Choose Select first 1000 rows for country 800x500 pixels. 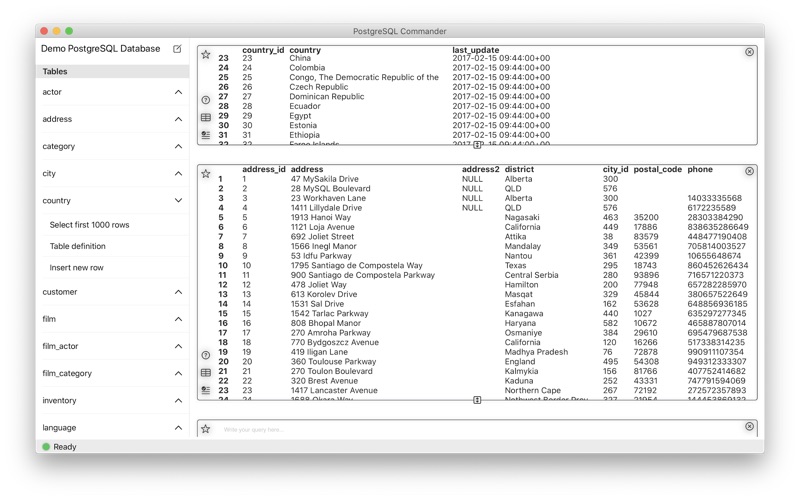point(89,225)
